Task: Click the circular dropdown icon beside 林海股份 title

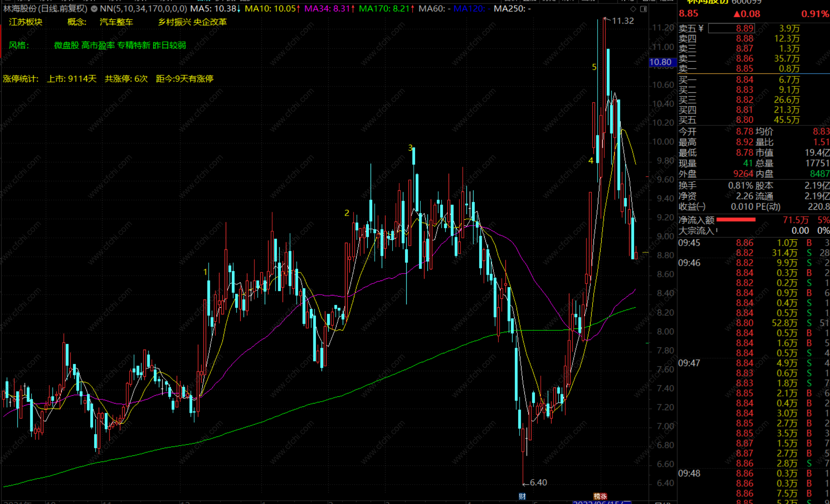Action: tap(94, 9)
